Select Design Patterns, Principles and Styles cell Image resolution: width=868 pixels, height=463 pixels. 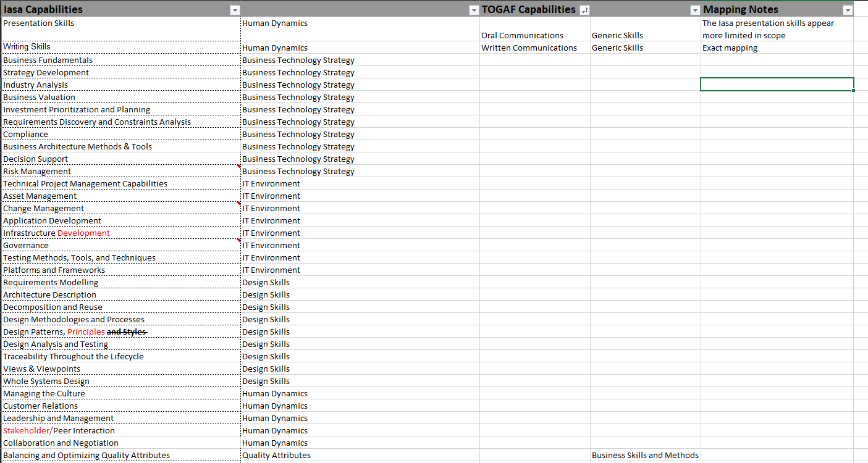coord(120,332)
